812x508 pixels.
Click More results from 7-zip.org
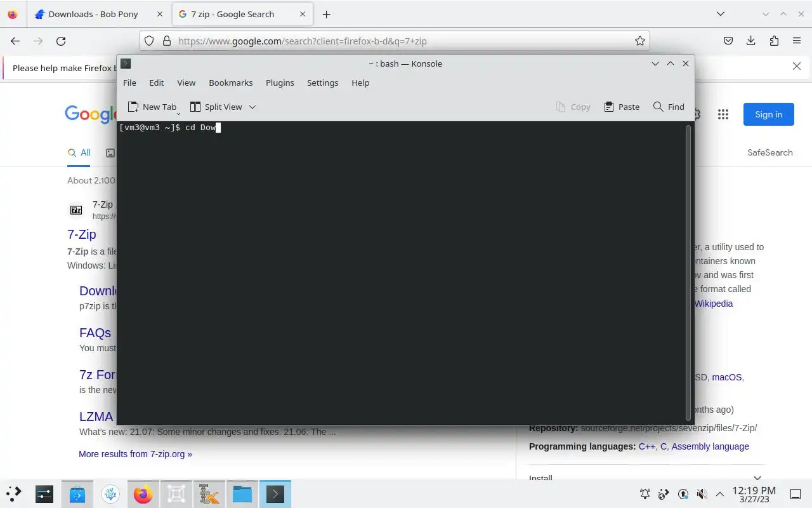(x=135, y=454)
